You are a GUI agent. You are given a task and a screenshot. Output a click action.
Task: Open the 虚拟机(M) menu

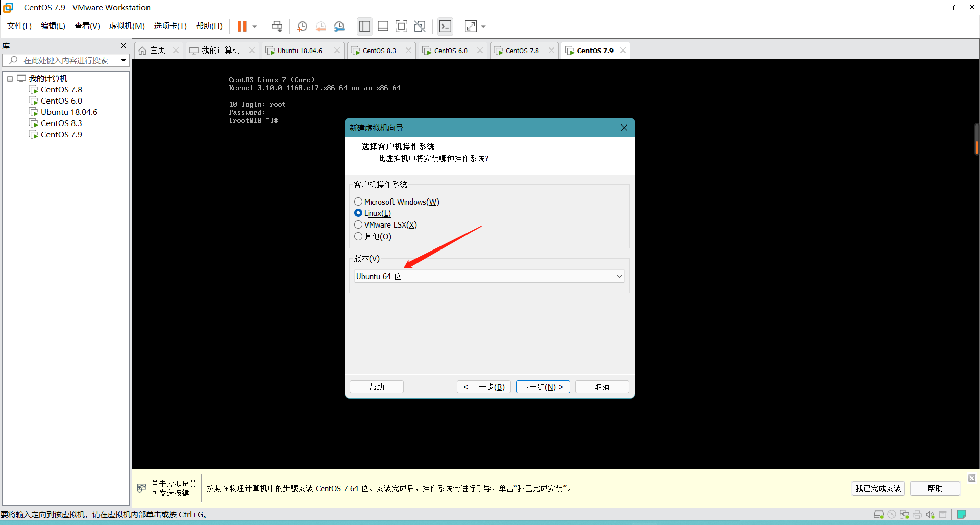click(127, 26)
